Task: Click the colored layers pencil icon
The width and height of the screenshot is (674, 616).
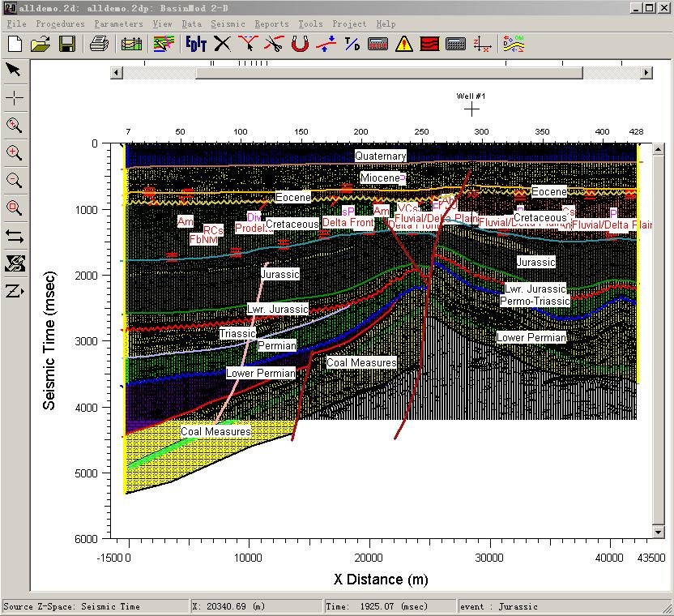Action: click(x=164, y=44)
